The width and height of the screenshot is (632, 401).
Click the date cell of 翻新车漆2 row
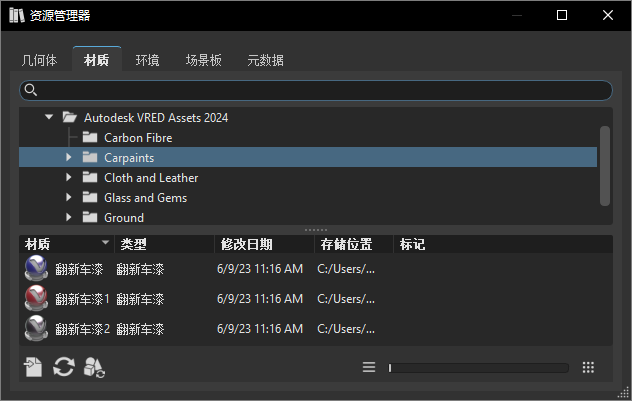pyautogui.click(x=260, y=329)
